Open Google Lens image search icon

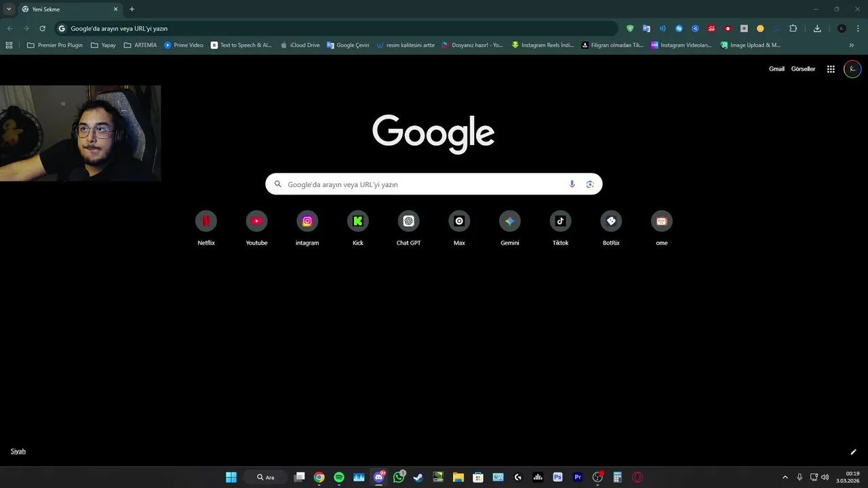[x=590, y=184]
